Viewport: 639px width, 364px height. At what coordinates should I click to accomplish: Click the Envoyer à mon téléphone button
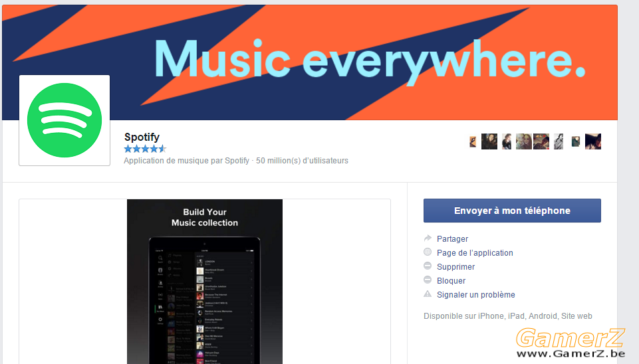point(512,211)
